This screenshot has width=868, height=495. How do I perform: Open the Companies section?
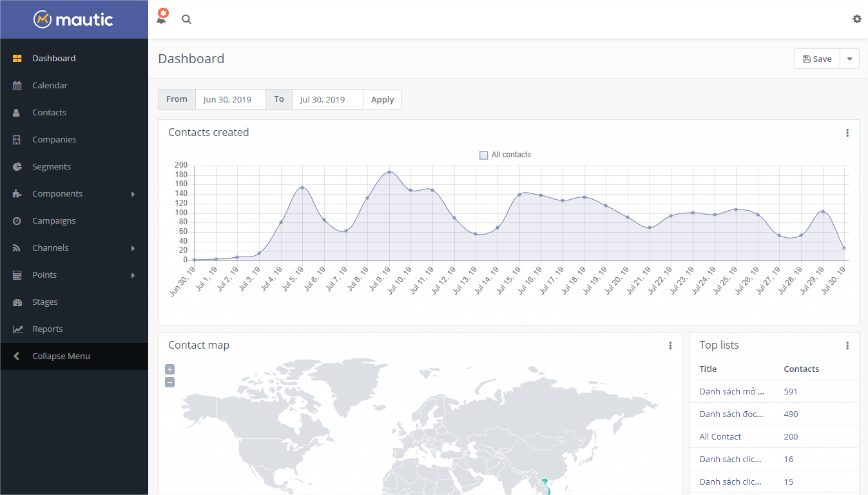tap(54, 139)
